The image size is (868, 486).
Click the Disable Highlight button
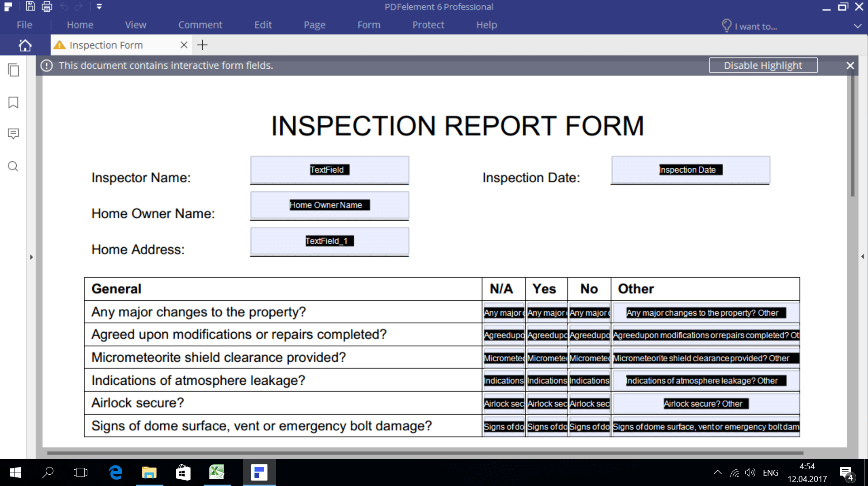tap(763, 66)
